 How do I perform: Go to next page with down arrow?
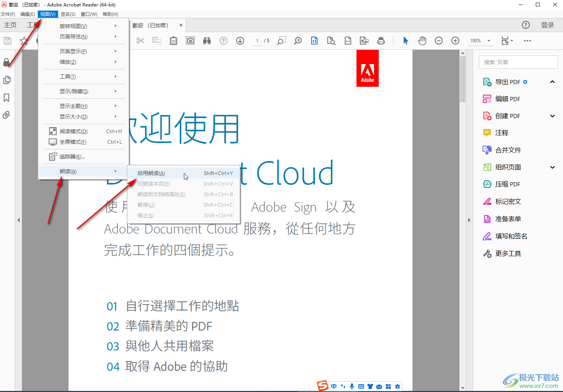pyautogui.click(x=240, y=41)
